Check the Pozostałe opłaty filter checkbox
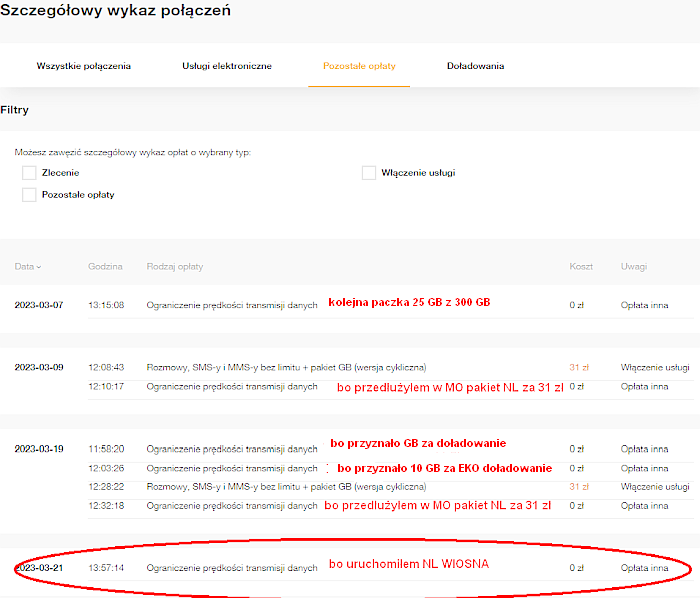700x598 pixels. point(29,195)
